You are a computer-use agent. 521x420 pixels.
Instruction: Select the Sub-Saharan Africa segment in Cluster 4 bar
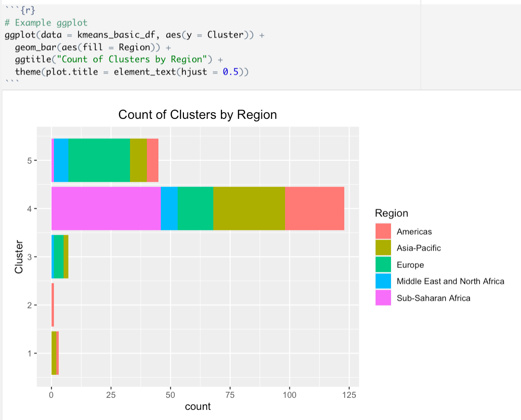[x=106, y=209]
